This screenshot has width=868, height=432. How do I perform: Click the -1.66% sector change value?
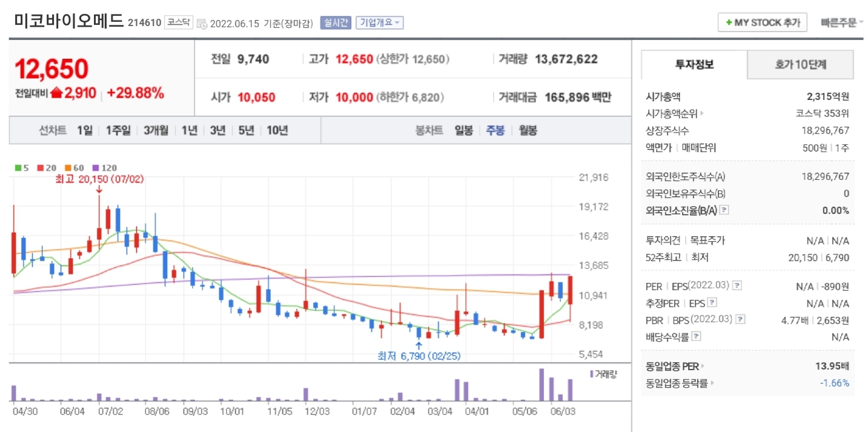[x=834, y=383]
